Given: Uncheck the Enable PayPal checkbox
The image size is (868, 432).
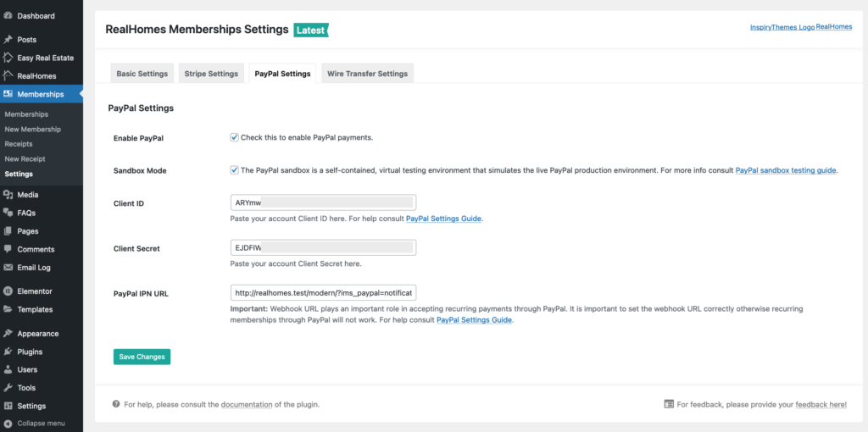Looking at the screenshot, I should coord(234,137).
